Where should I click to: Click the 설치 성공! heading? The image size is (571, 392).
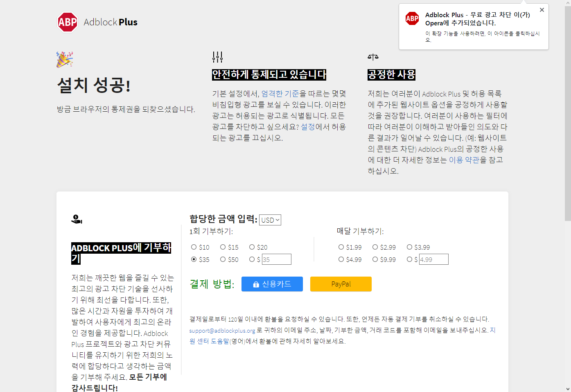[x=94, y=85]
